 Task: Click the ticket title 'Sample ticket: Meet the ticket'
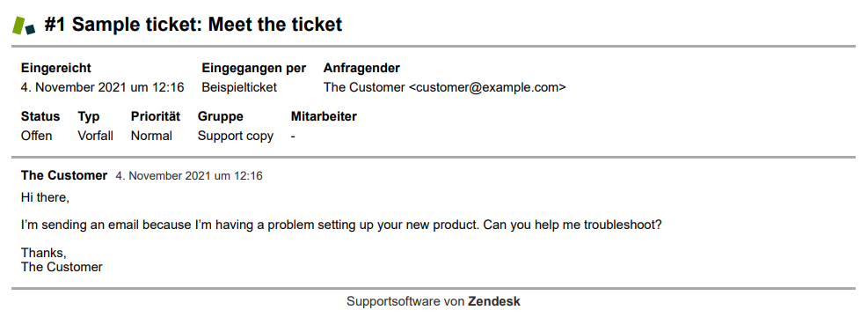[x=208, y=25]
